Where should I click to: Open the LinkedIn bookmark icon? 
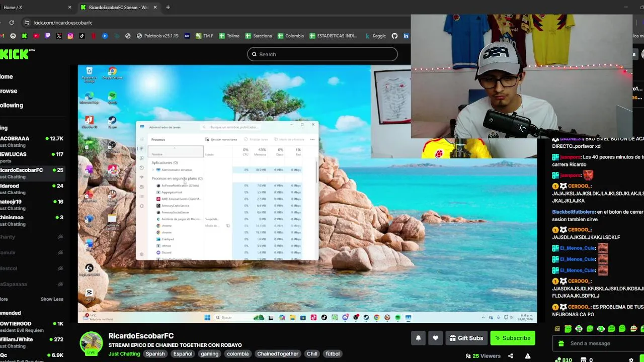[x=406, y=36]
